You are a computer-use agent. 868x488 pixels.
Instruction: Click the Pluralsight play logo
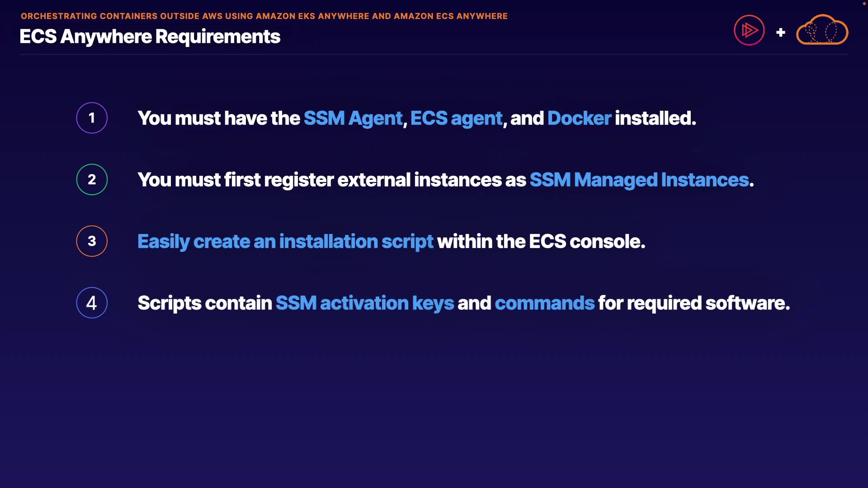pyautogui.click(x=749, y=30)
